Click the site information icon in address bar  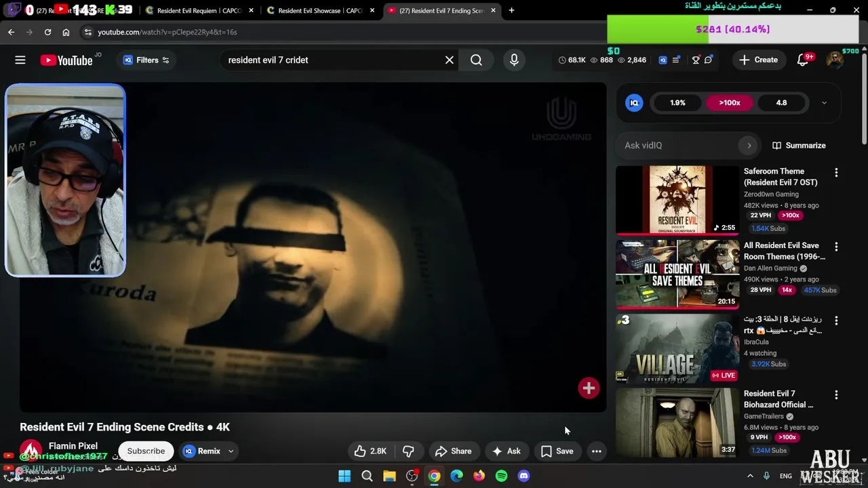(x=87, y=32)
